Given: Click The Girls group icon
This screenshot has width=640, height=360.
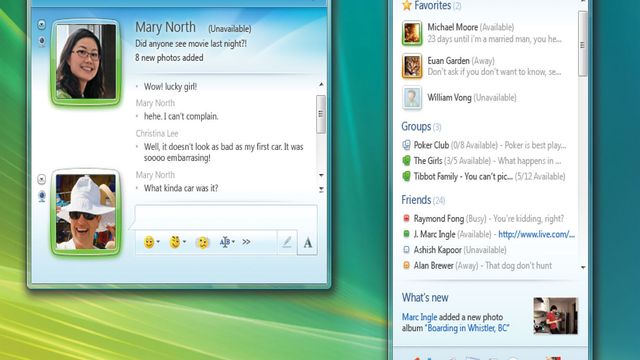Looking at the screenshot, I should [406, 160].
